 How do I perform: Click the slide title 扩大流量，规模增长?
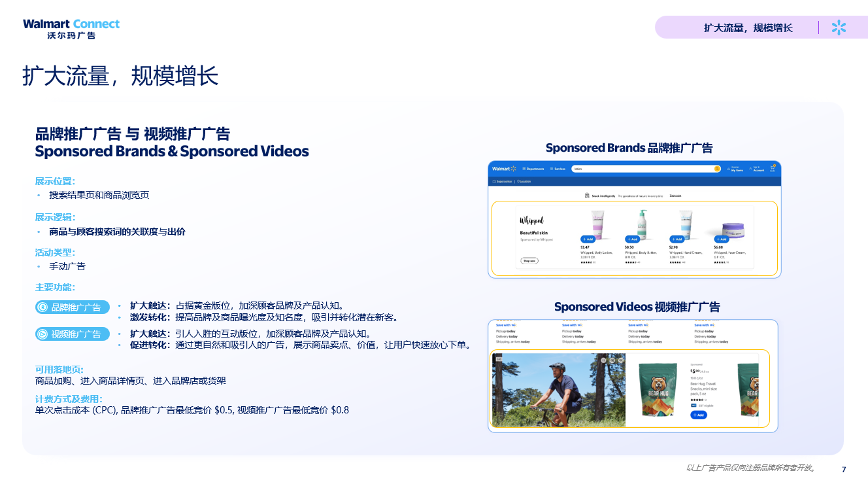(120, 76)
